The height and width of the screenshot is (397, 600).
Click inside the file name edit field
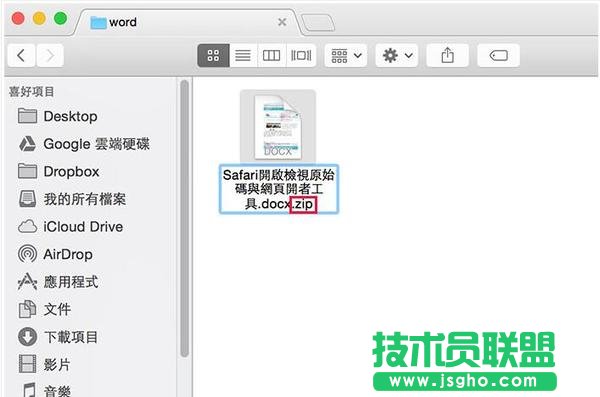click(279, 189)
